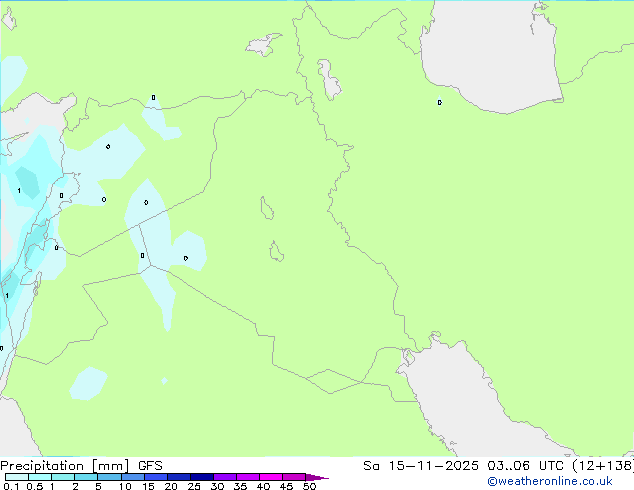Click the legend swatch between 30 and 35
This screenshot has height=490, width=634.
pyautogui.click(x=225, y=477)
